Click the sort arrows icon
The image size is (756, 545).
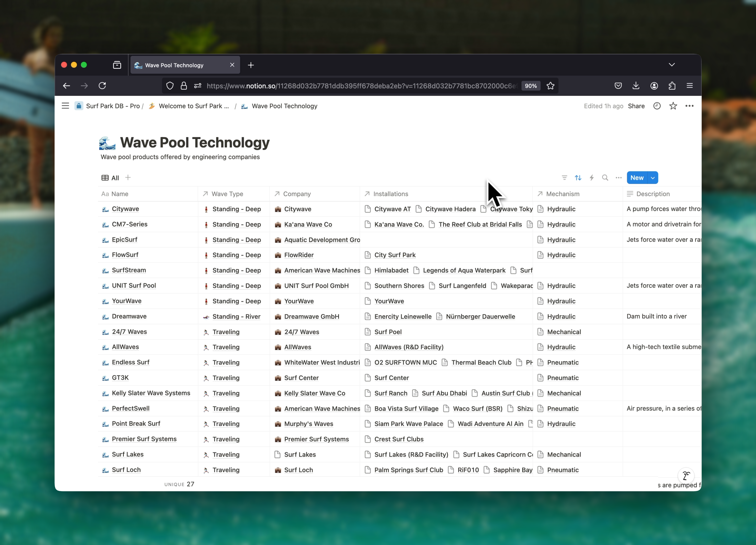[x=578, y=178]
